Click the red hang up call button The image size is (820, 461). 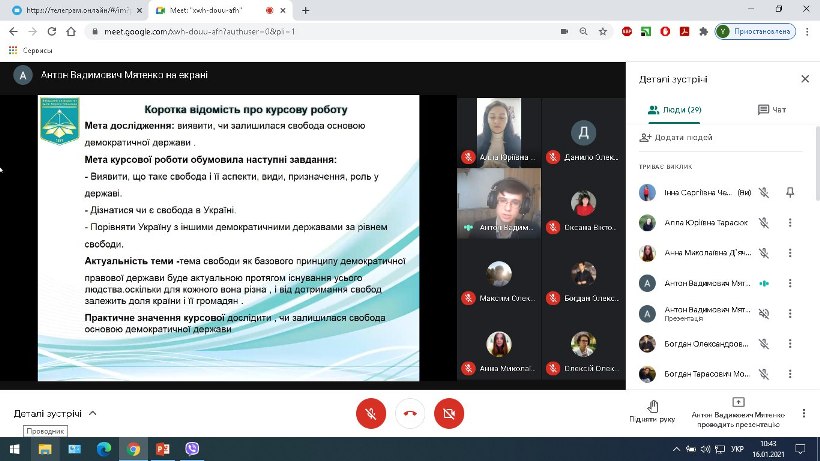pos(410,413)
